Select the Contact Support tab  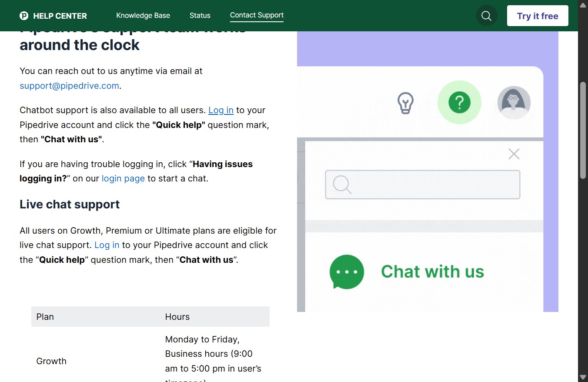(257, 15)
